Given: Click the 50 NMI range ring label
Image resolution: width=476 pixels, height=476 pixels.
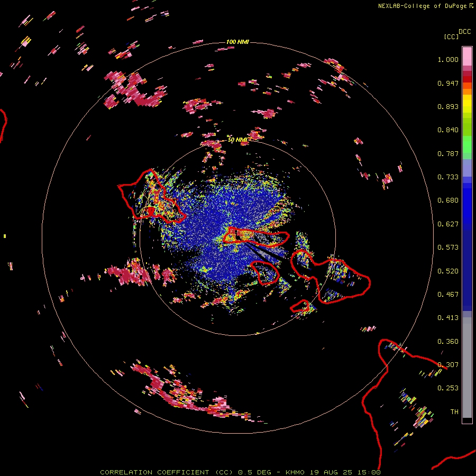Looking at the screenshot, I should [x=237, y=140].
